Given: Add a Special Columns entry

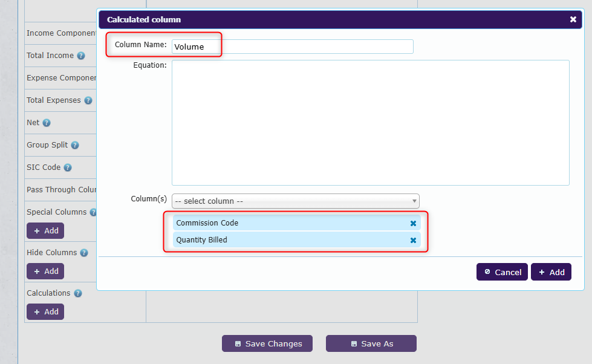Looking at the screenshot, I should pyautogui.click(x=45, y=231).
